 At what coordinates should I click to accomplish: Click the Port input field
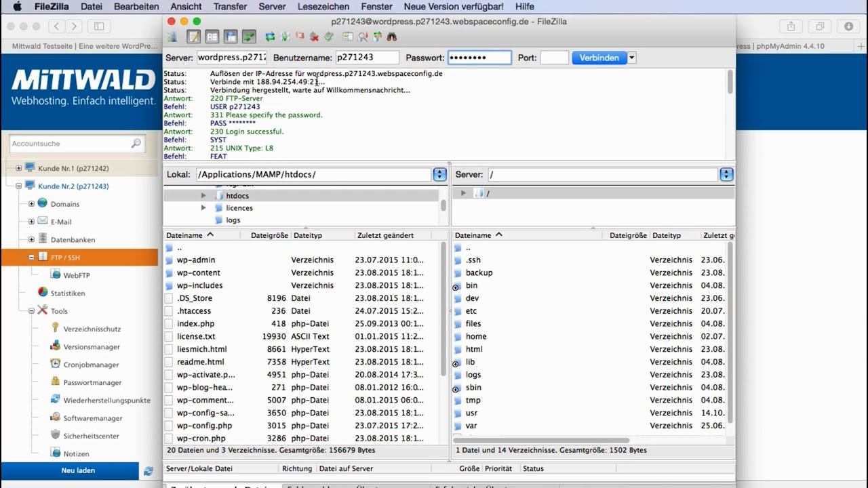[x=554, y=58]
